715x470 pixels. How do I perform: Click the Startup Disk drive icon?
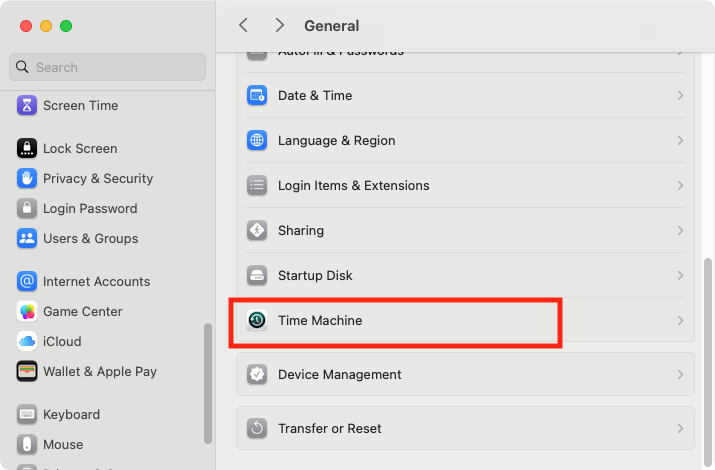(257, 275)
